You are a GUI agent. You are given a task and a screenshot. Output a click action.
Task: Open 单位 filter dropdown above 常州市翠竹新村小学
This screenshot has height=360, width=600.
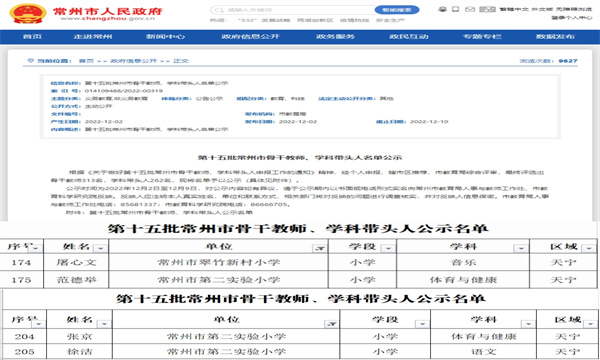(320, 249)
